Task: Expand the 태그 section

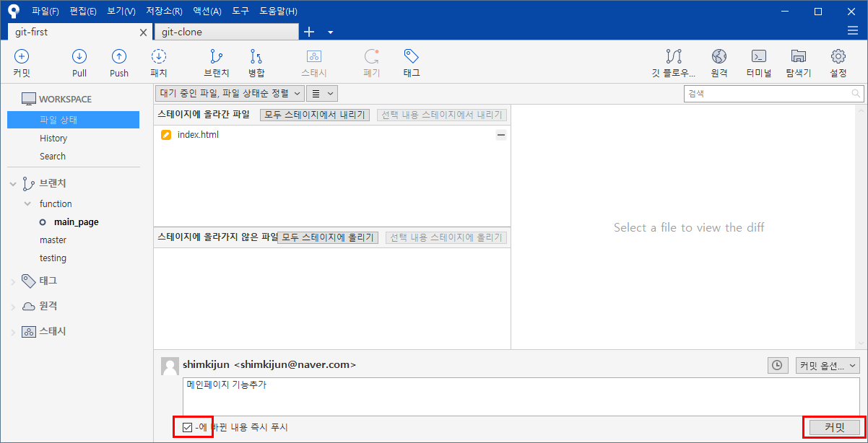Action: (x=13, y=281)
